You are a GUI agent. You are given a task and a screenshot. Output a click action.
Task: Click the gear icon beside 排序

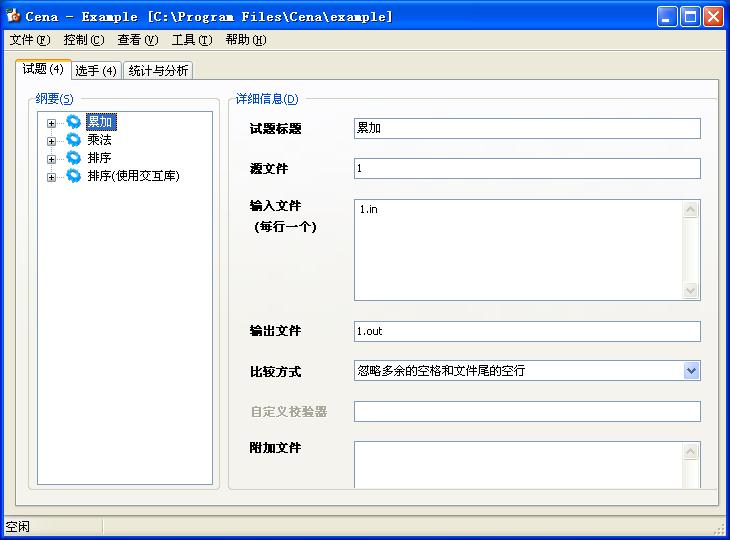pyautogui.click(x=74, y=158)
